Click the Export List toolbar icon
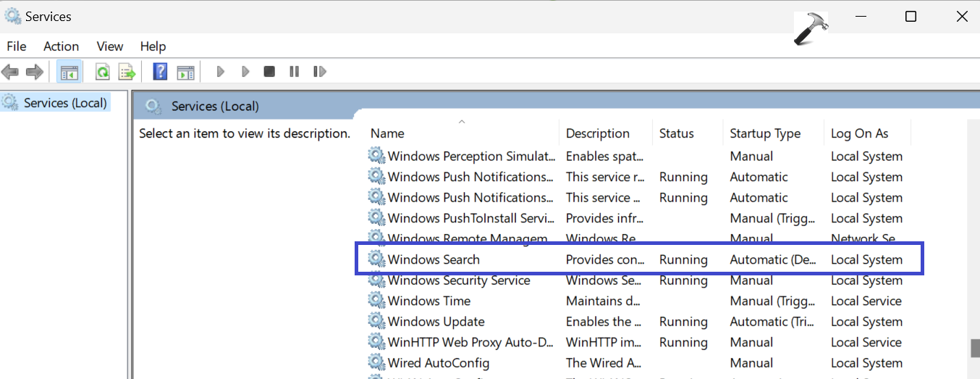The image size is (980, 379). pyautogui.click(x=127, y=72)
